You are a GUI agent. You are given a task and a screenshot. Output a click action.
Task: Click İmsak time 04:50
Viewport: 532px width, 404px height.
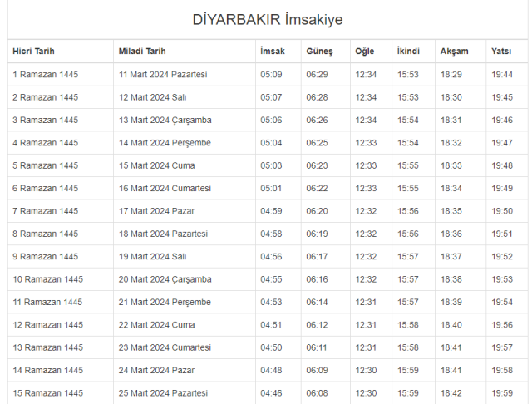point(271,347)
